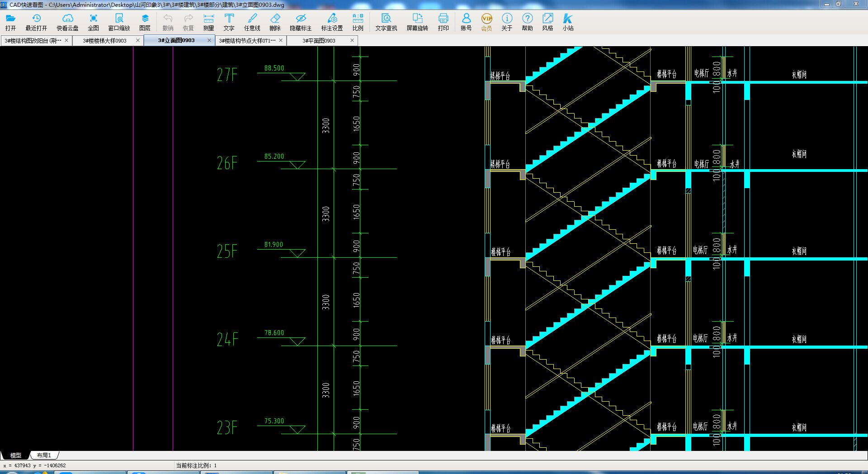The image size is (868, 474).
Task: Change interface 风格 style
Action: coord(547,22)
